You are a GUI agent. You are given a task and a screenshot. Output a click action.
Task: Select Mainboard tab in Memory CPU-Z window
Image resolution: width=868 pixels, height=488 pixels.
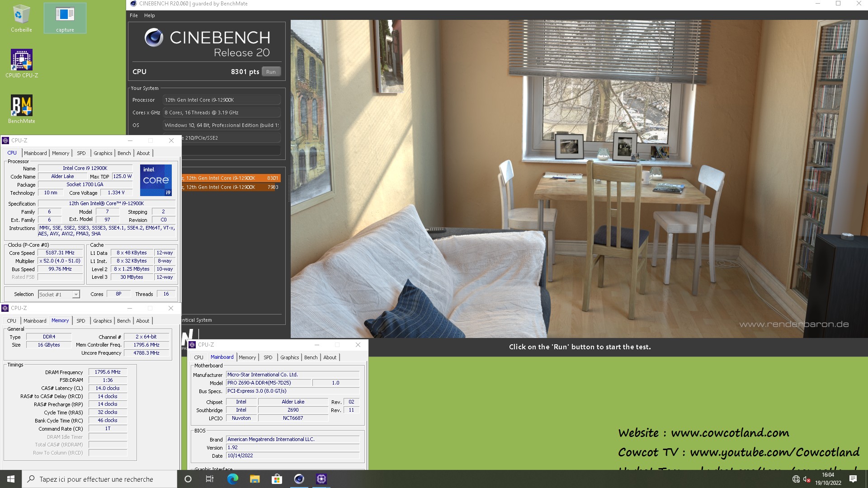(x=35, y=321)
